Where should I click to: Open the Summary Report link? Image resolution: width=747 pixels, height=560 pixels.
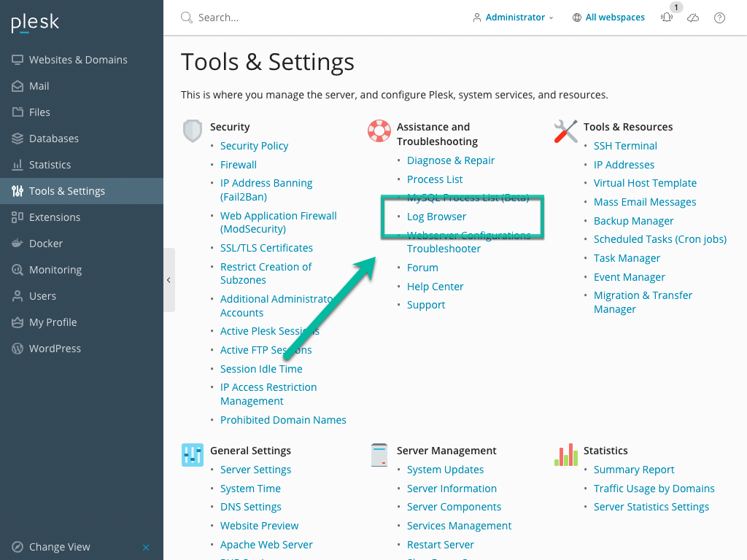pyautogui.click(x=634, y=470)
